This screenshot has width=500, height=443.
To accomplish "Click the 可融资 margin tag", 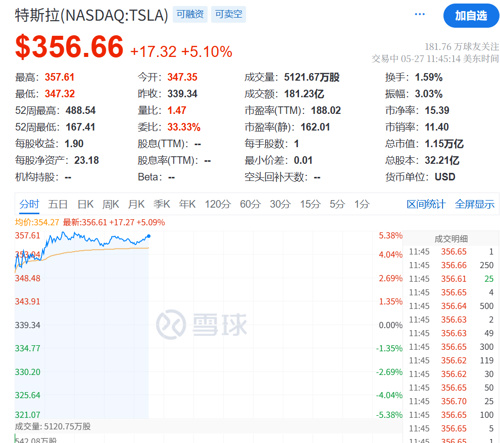I will (x=190, y=14).
